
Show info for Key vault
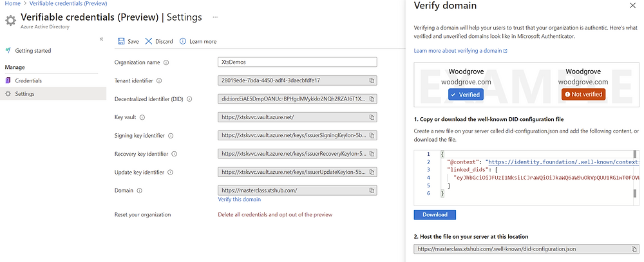point(142,117)
